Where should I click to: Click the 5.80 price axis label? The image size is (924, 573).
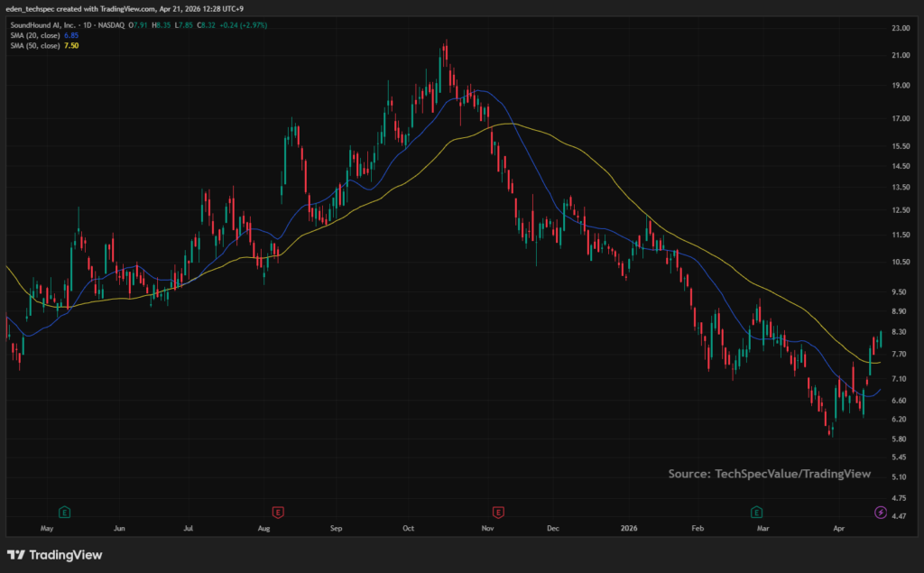[900, 439]
